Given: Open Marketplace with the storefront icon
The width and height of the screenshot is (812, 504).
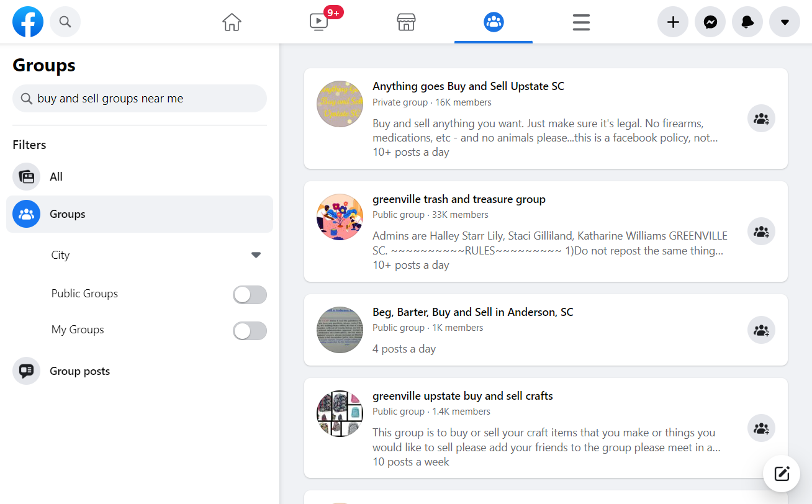Looking at the screenshot, I should tap(406, 22).
